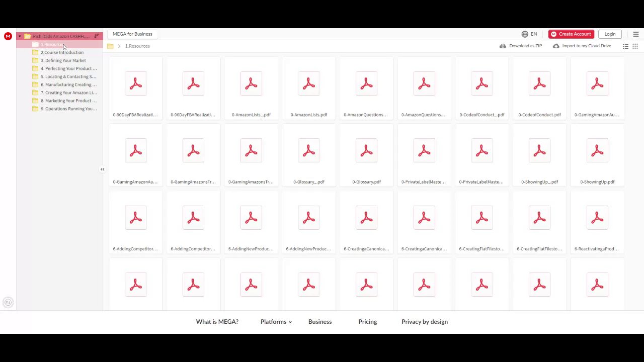Collapse the Rich Dads Amazon root folder arrow
644x362 pixels.
pos(20,36)
